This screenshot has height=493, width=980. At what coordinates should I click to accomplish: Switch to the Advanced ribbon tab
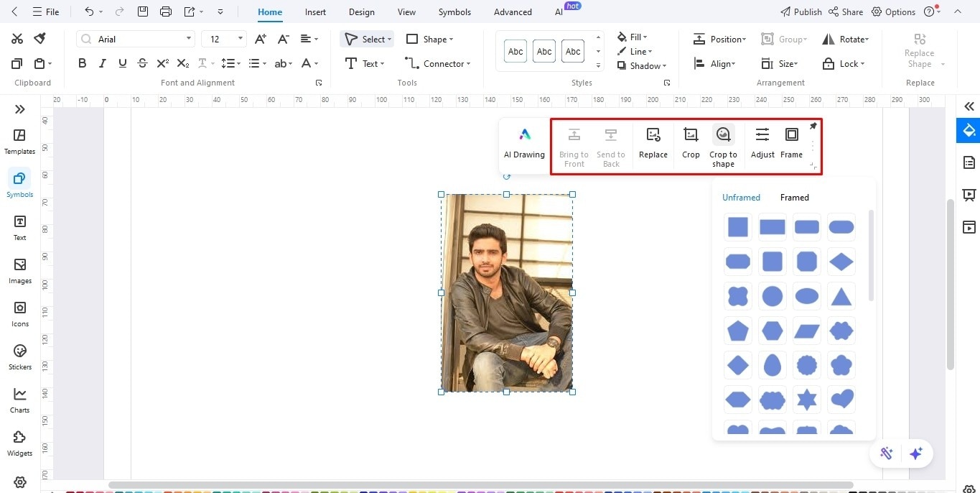512,11
